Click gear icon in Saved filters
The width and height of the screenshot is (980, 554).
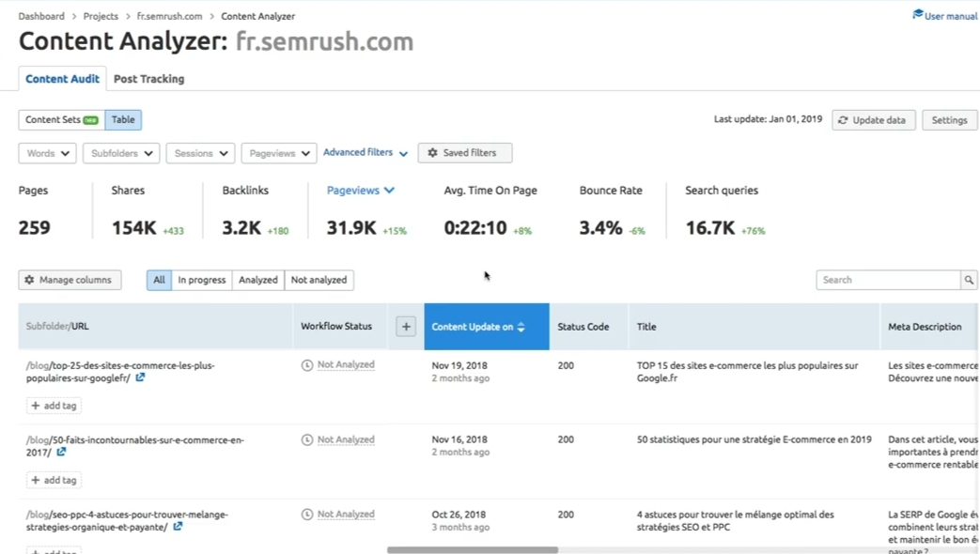(432, 152)
